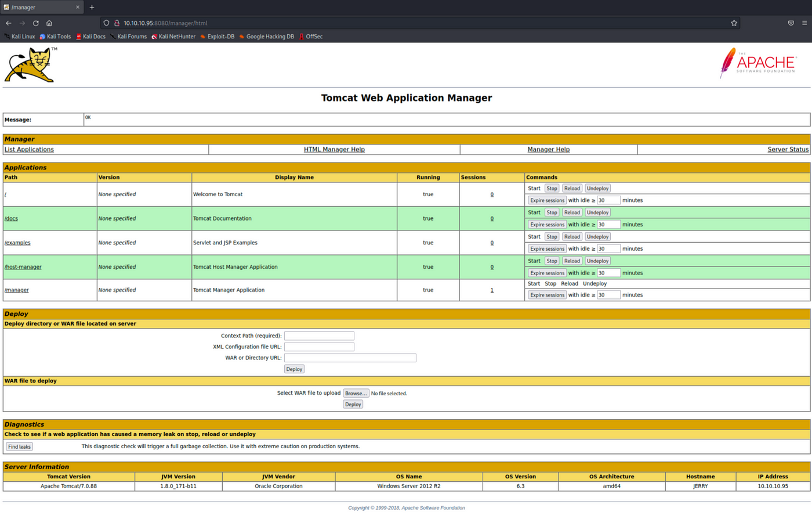
Task: Click the Apache Software Foundation logo
Action: pyautogui.click(x=758, y=63)
